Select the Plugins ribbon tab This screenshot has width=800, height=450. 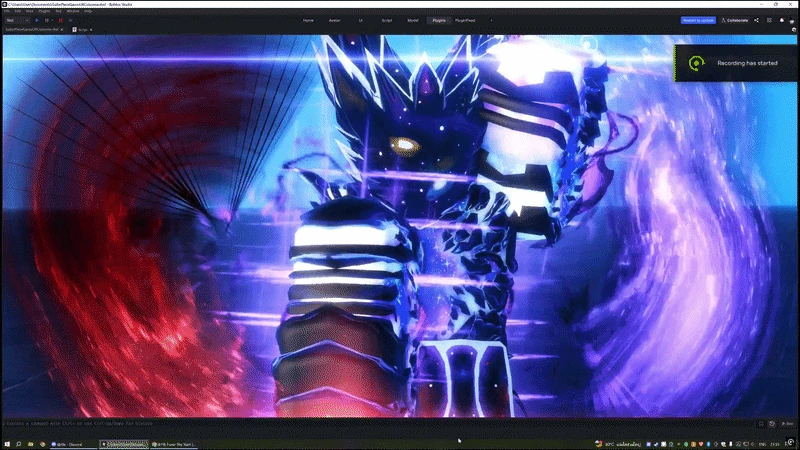click(x=439, y=20)
